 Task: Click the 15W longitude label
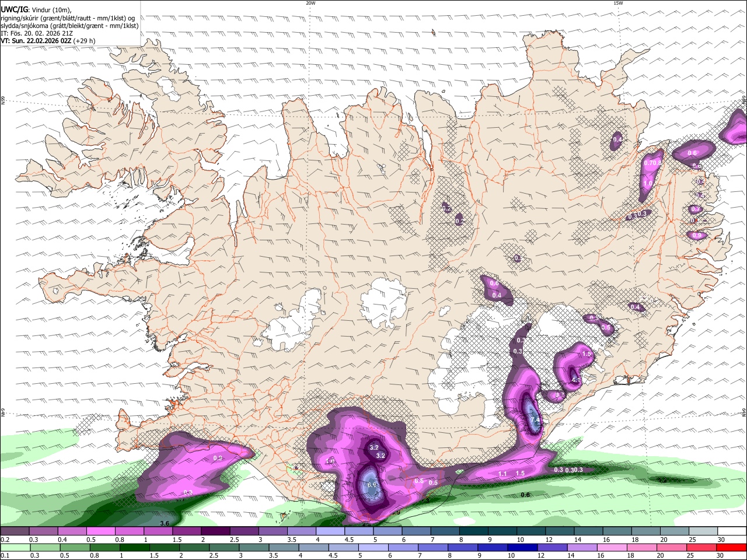pos(617,3)
